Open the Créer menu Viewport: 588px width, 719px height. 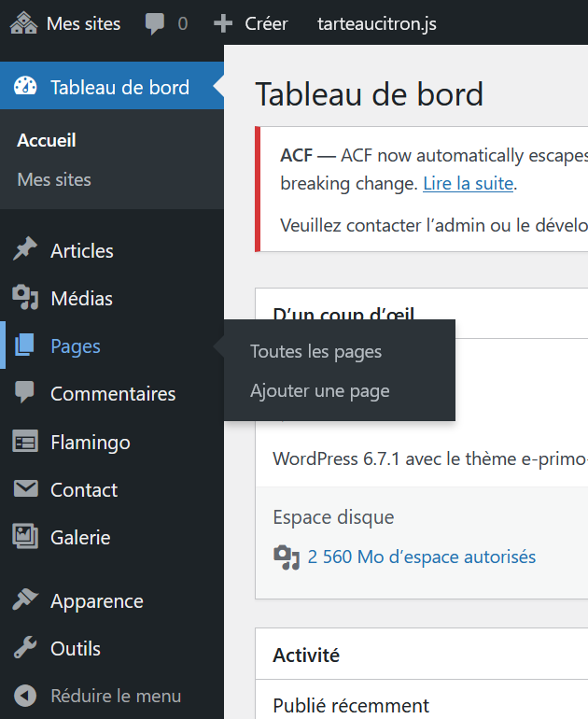click(266, 23)
